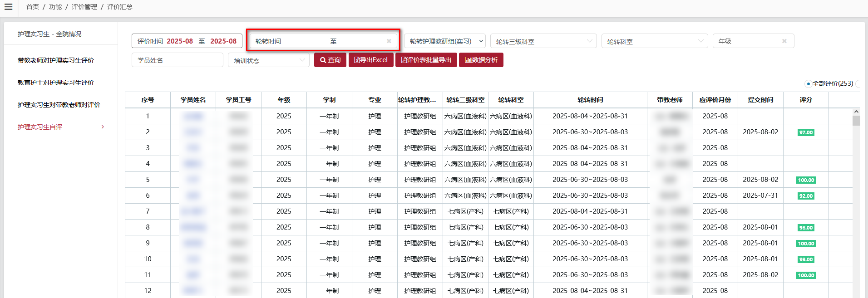The image size is (868, 298).
Task: Click the 轮转时间 column header
Action: (x=590, y=100)
